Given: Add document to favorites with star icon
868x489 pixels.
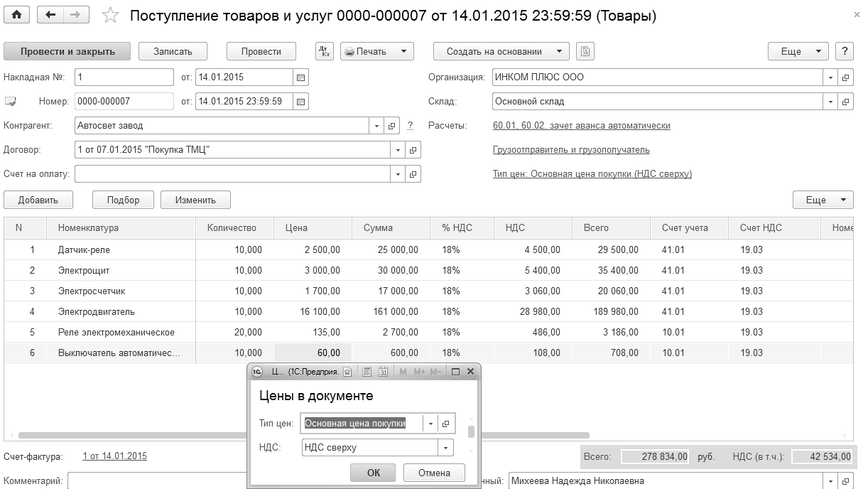Looking at the screenshot, I should [x=110, y=16].
